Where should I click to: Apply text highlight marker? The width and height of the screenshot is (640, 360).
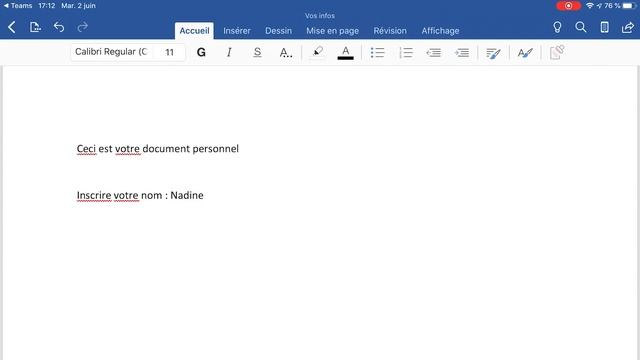click(317, 52)
